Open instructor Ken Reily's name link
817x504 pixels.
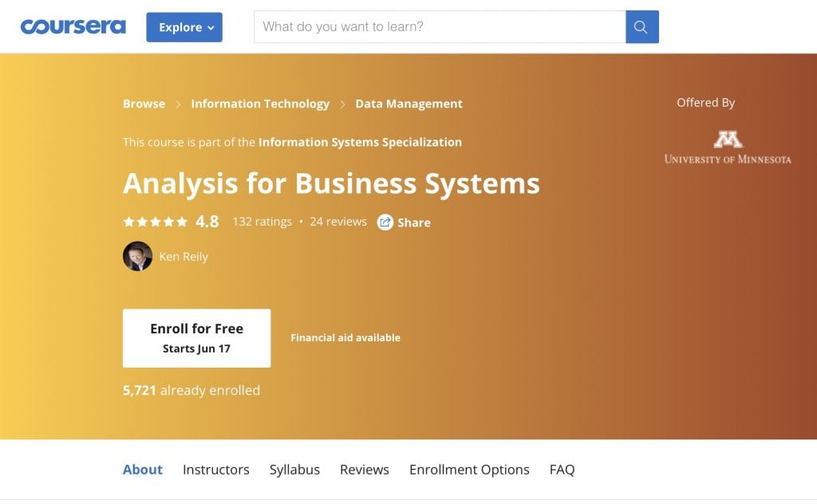click(x=184, y=257)
